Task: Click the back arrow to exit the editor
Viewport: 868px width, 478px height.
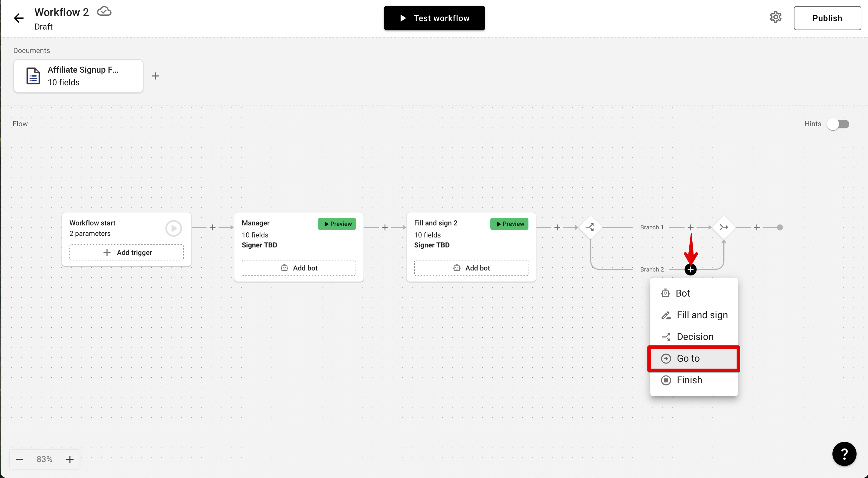Action: [18, 18]
